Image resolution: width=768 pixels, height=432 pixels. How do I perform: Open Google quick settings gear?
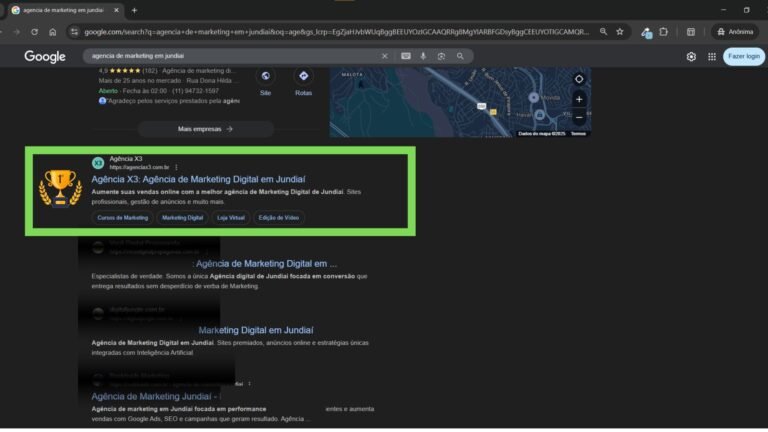(x=691, y=56)
